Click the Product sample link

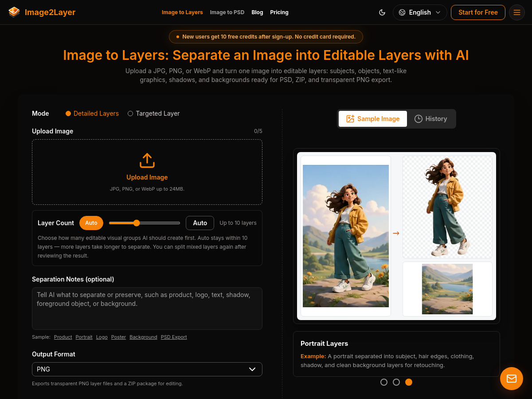point(63,337)
